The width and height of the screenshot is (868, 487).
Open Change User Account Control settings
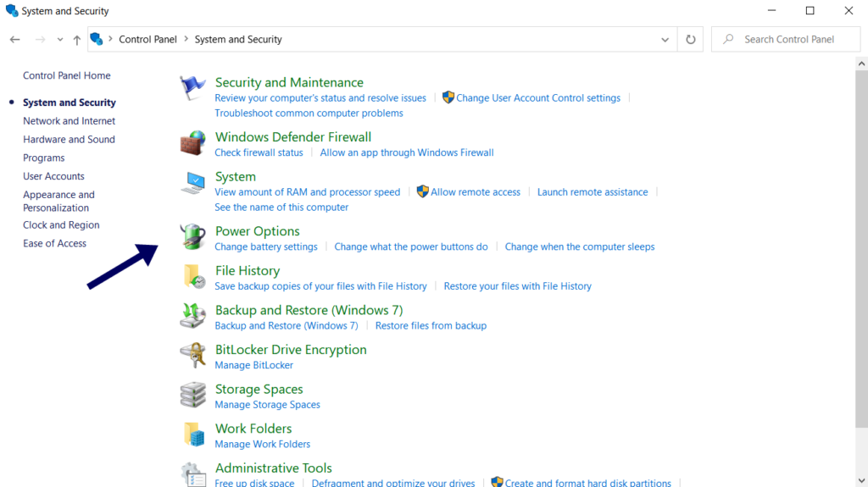point(538,98)
